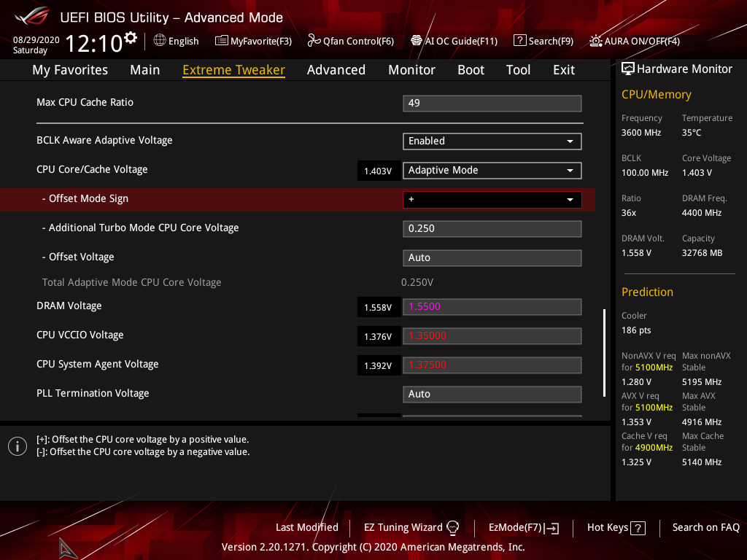This screenshot has width=747, height=560.
Task: Click the settings list scrollbar thumb
Action: click(x=604, y=353)
